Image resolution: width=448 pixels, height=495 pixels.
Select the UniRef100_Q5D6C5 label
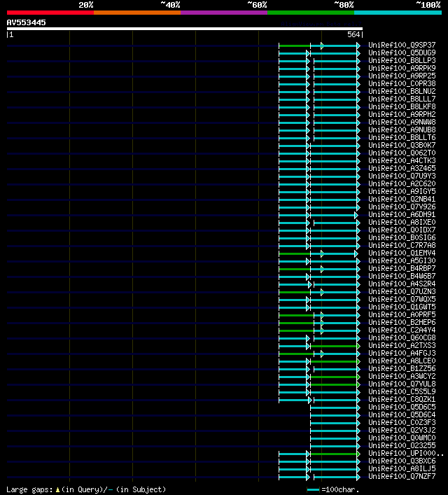pyautogui.click(x=402, y=407)
